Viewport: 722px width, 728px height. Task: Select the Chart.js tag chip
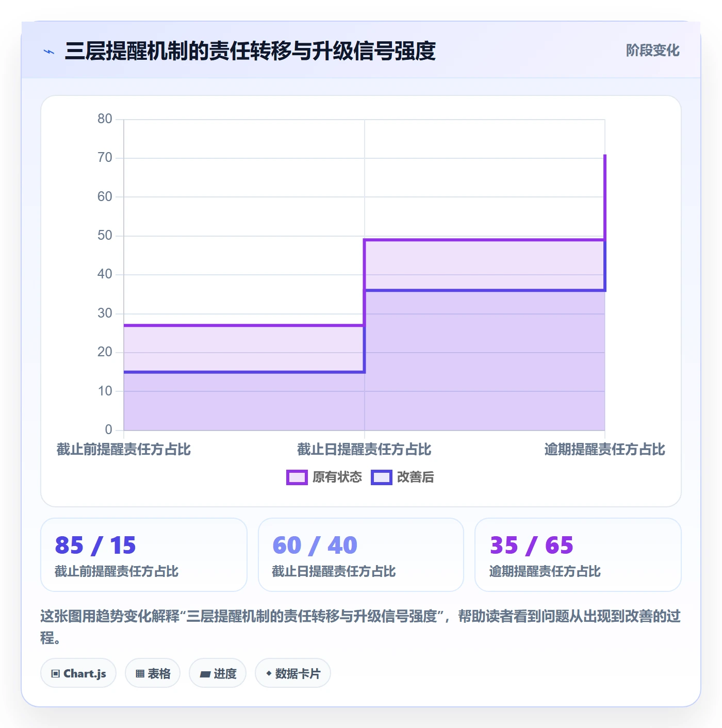pos(78,673)
